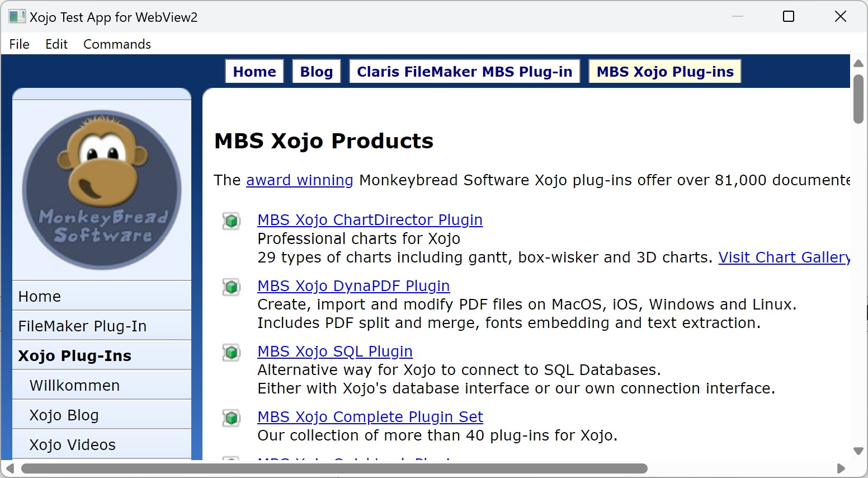The image size is (868, 478).
Task: Click the MonkeyBread Software monkey logo
Action: [102, 188]
